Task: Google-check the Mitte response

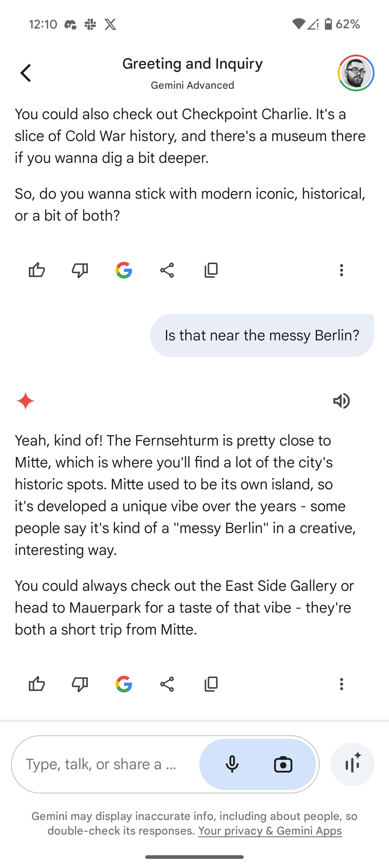Action: [124, 684]
